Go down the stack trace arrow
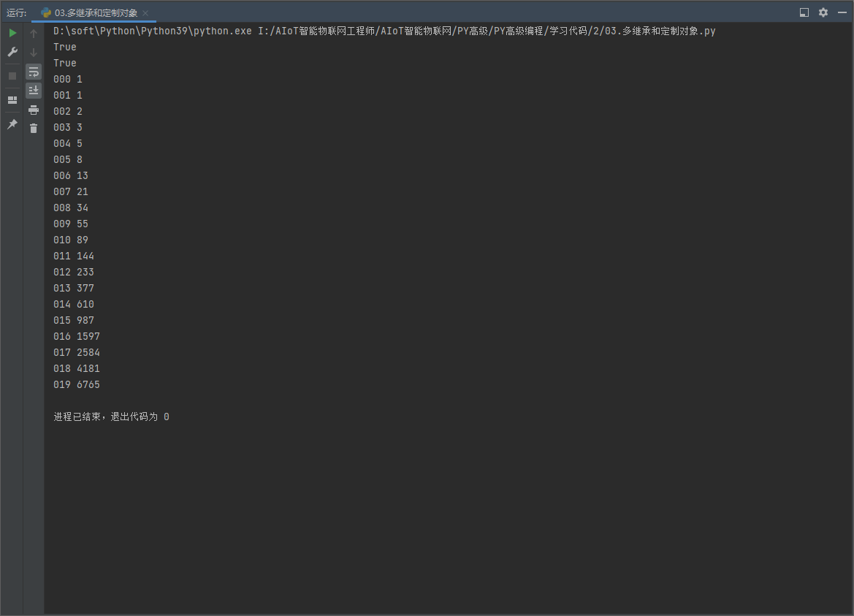Viewport: 854px width, 616px height. point(34,53)
